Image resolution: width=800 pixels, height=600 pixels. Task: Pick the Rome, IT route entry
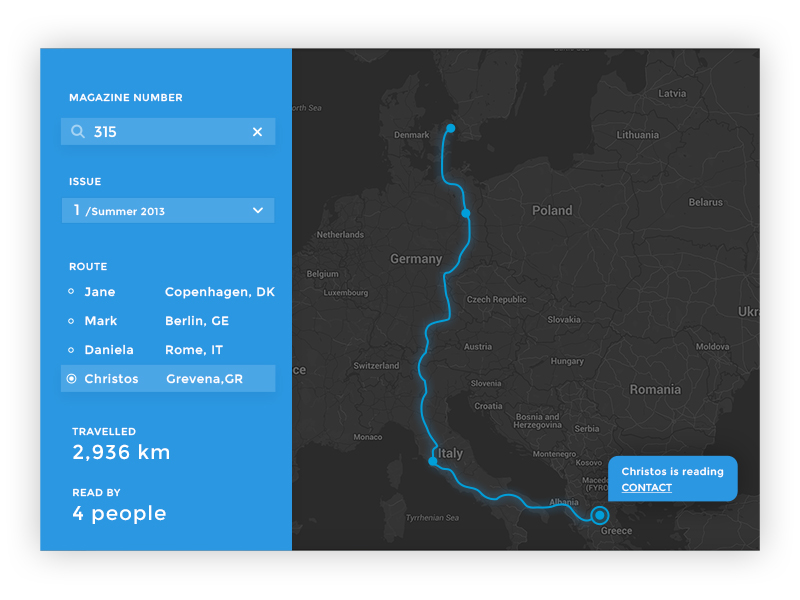coord(194,350)
